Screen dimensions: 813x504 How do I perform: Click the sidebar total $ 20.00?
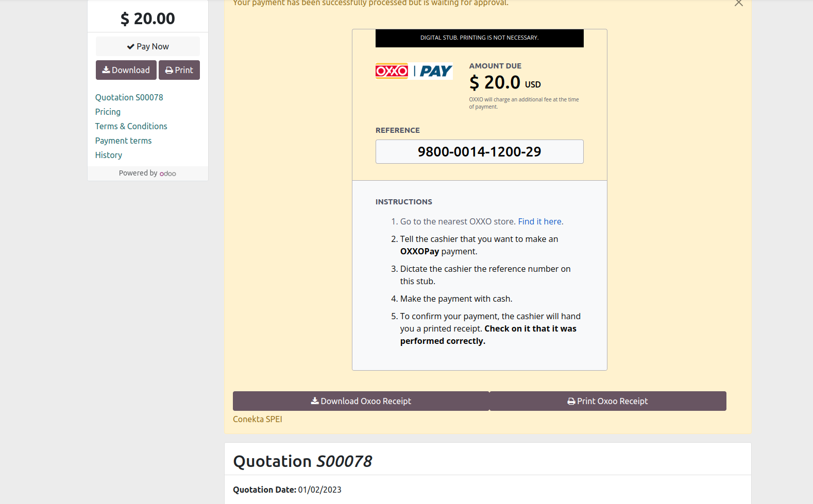[148, 19]
